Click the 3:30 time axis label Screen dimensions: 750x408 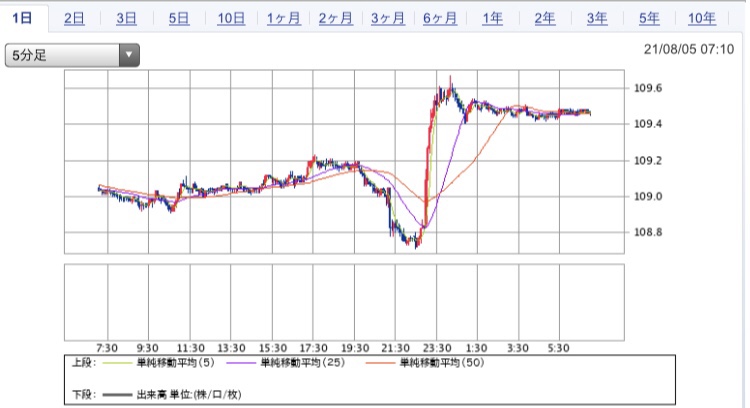[x=518, y=348]
